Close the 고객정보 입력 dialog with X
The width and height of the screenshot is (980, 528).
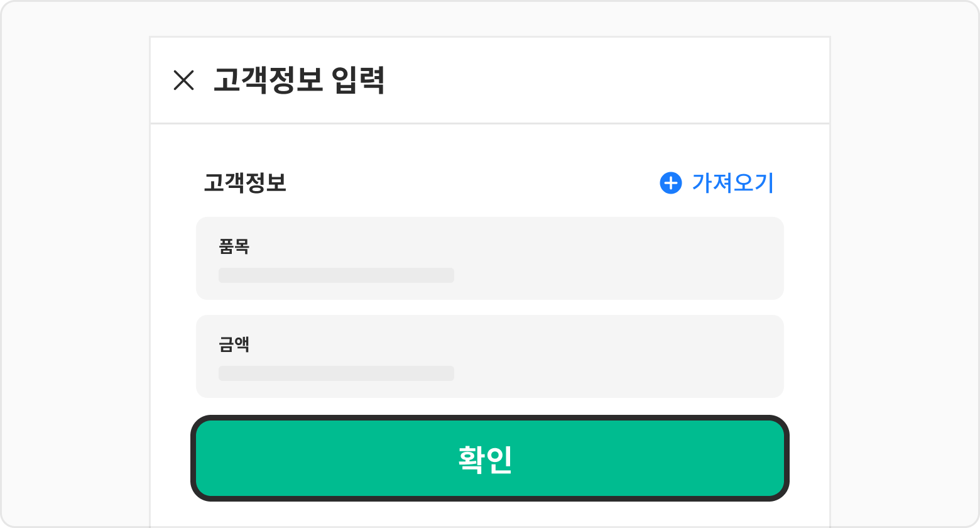tap(183, 80)
